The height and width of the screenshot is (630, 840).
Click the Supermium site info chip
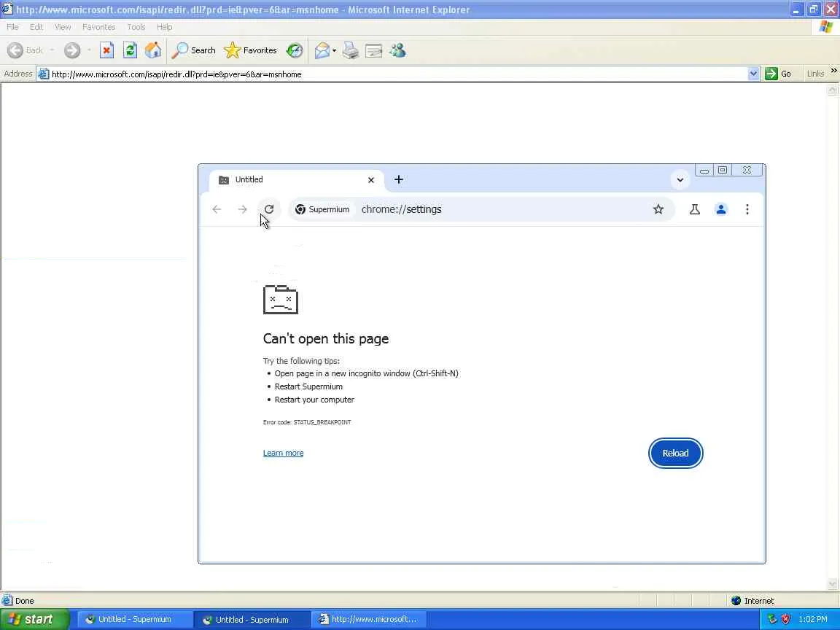coord(323,209)
